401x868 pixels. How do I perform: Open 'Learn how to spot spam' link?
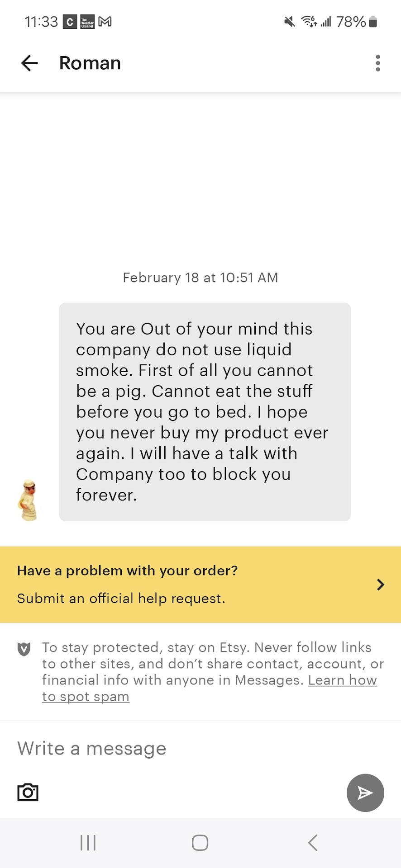click(x=342, y=680)
